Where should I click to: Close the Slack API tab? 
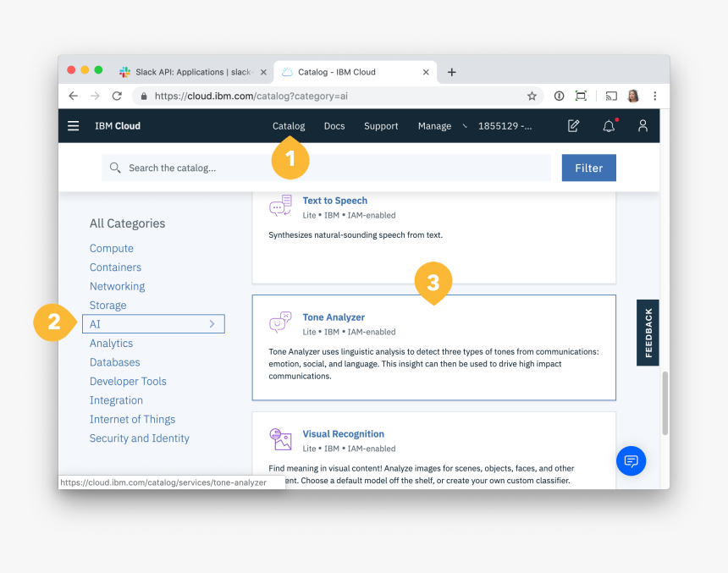263,72
